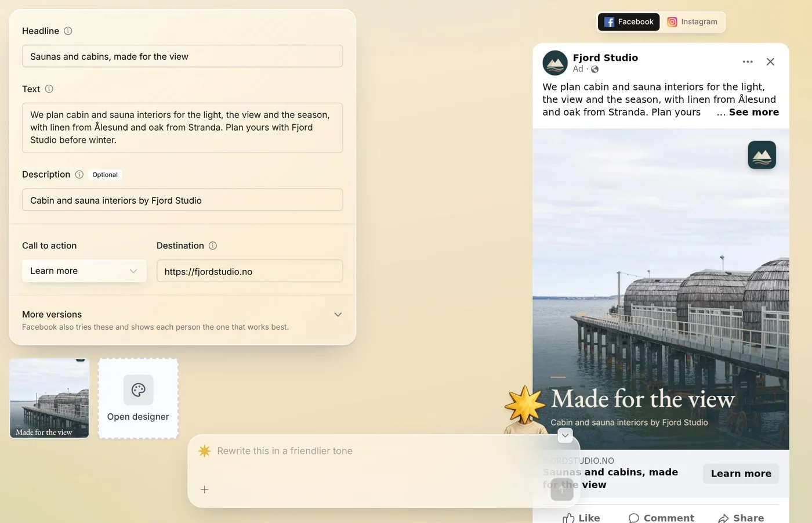Image resolution: width=812 pixels, height=523 pixels.
Task: Click the 'Call to action' label
Action: coord(49,246)
